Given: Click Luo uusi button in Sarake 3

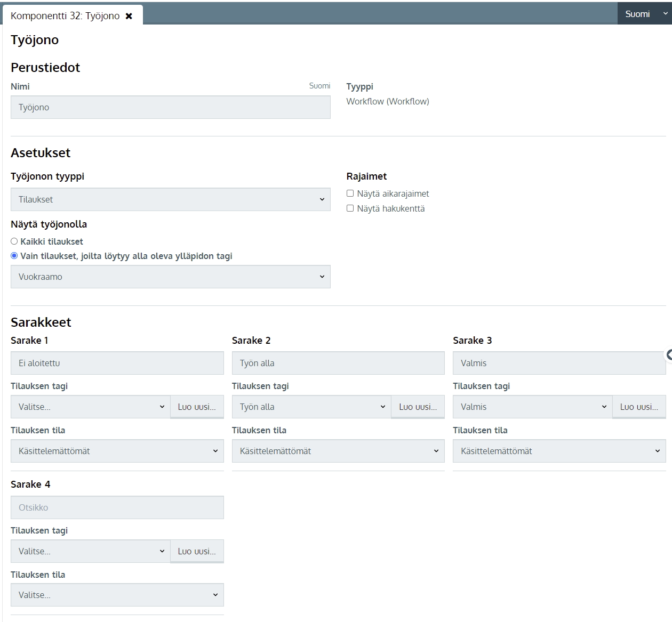Looking at the screenshot, I should point(639,407).
